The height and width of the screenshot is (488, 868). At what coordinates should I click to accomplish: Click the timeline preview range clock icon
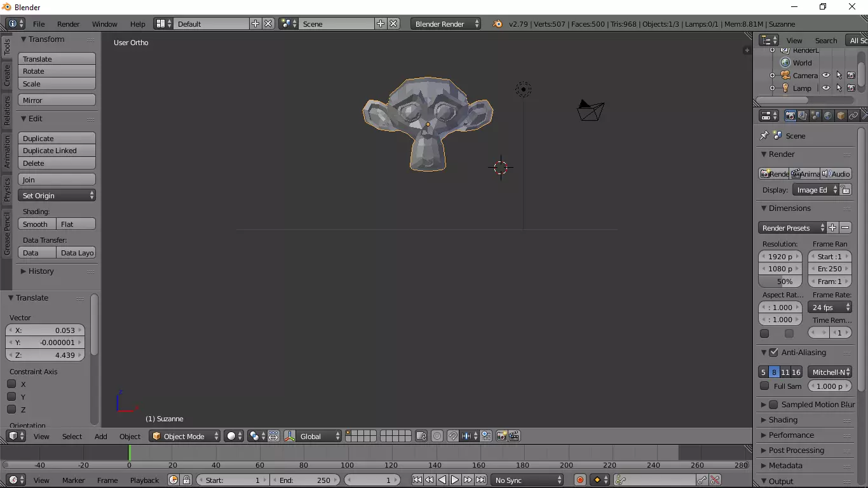click(x=173, y=480)
